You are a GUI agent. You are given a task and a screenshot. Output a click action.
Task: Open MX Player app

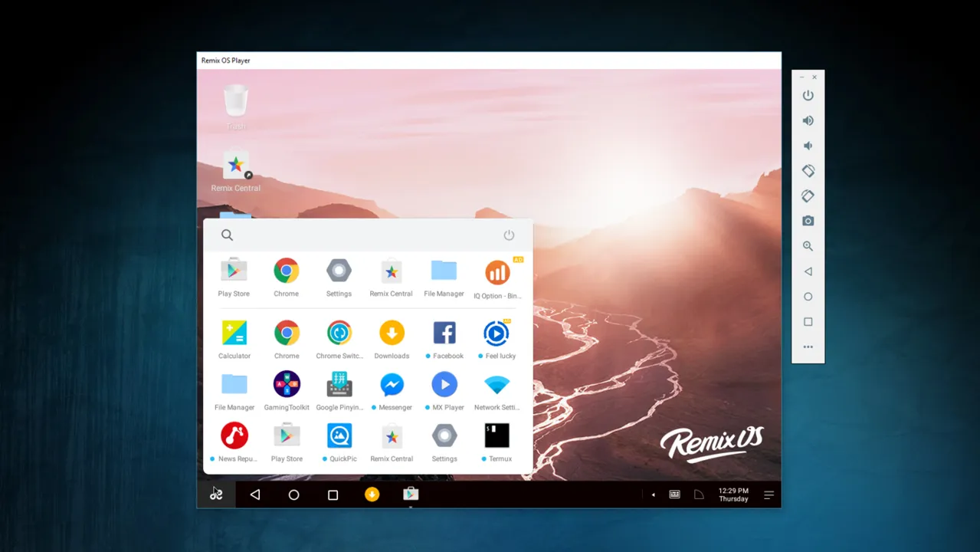point(444,384)
